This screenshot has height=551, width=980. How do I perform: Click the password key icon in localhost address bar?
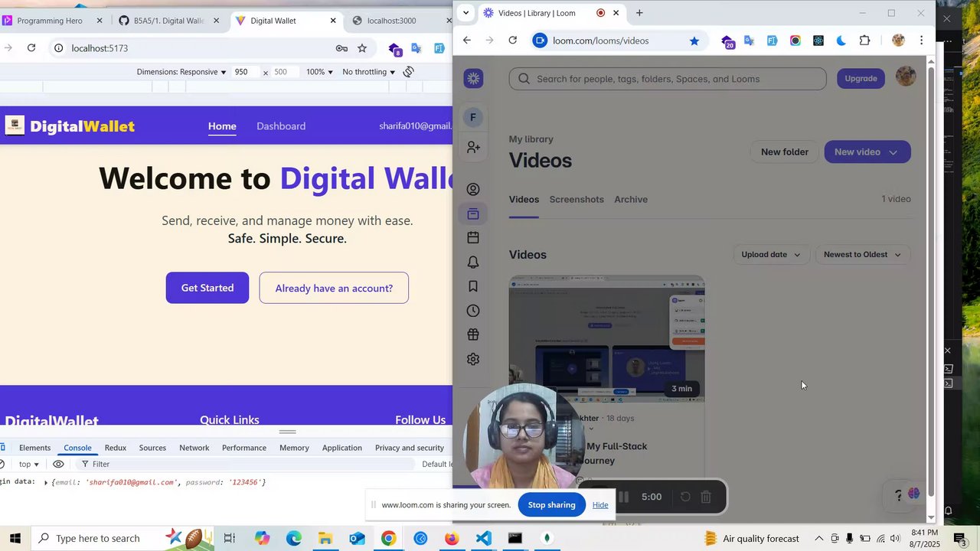(341, 48)
